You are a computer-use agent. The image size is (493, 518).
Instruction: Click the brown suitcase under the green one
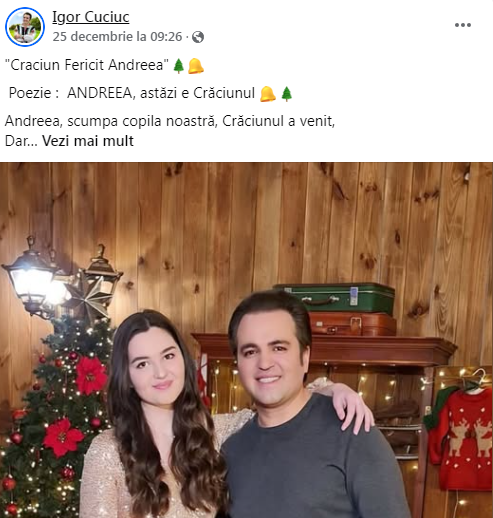(x=353, y=324)
